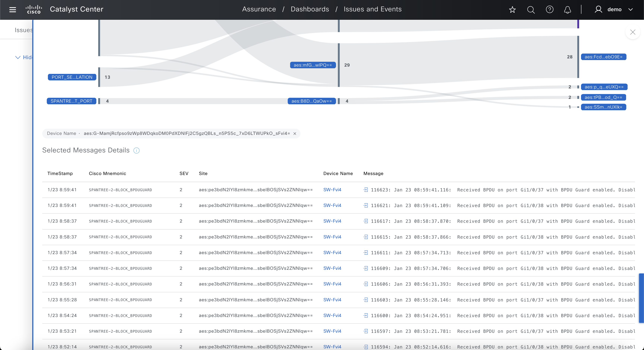Select PORT_SE...LATION Sankey node
Image resolution: width=644 pixels, height=350 pixels.
pos(72,77)
